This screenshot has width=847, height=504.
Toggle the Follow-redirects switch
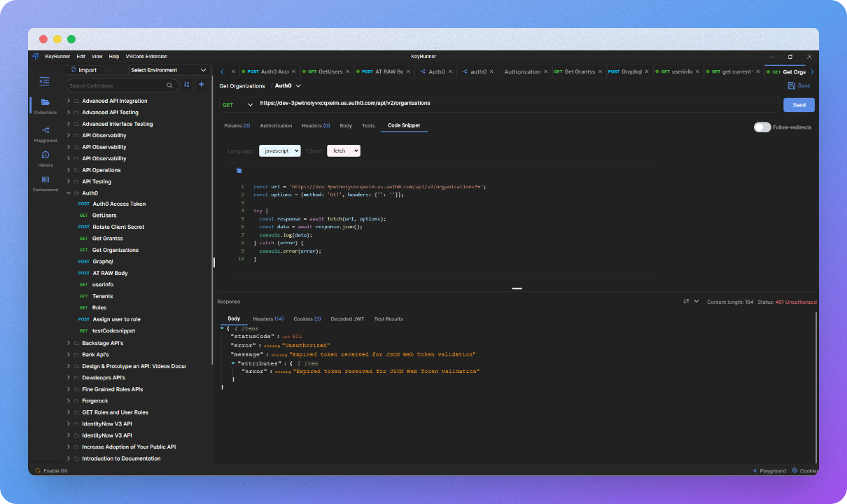coord(762,127)
